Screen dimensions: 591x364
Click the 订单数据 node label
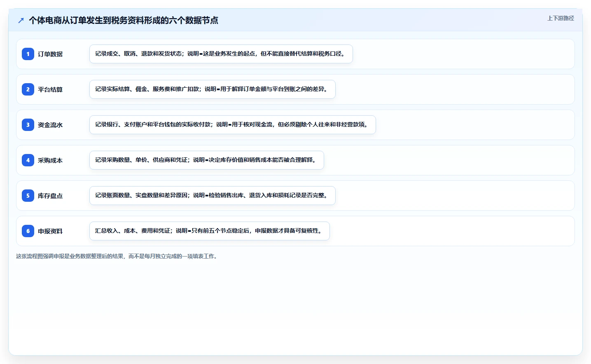click(x=50, y=54)
